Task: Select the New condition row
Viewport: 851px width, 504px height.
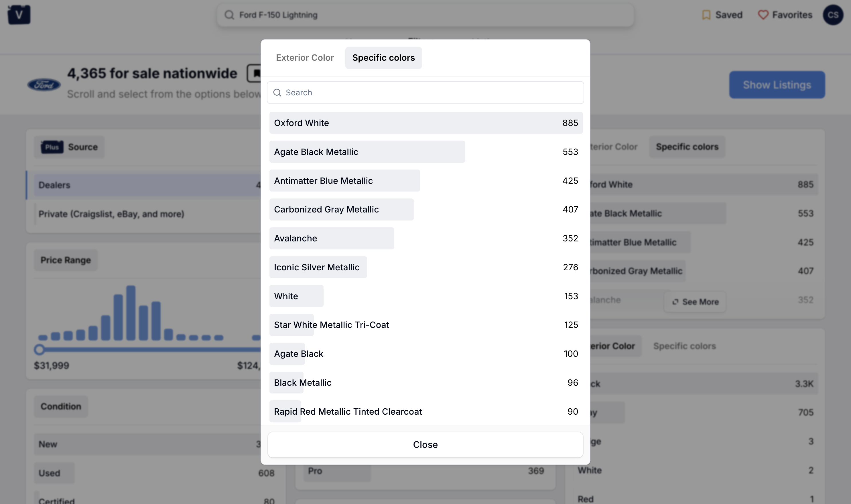Action: (x=147, y=444)
